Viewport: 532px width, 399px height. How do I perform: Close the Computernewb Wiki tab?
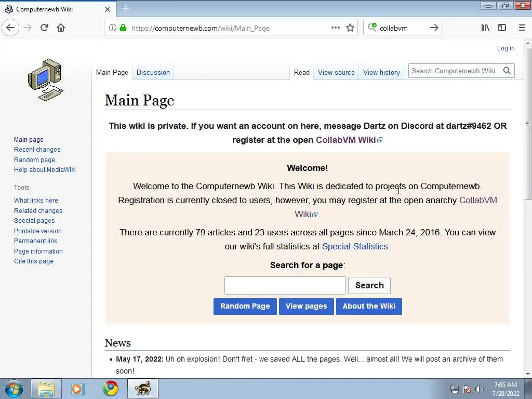point(108,9)
